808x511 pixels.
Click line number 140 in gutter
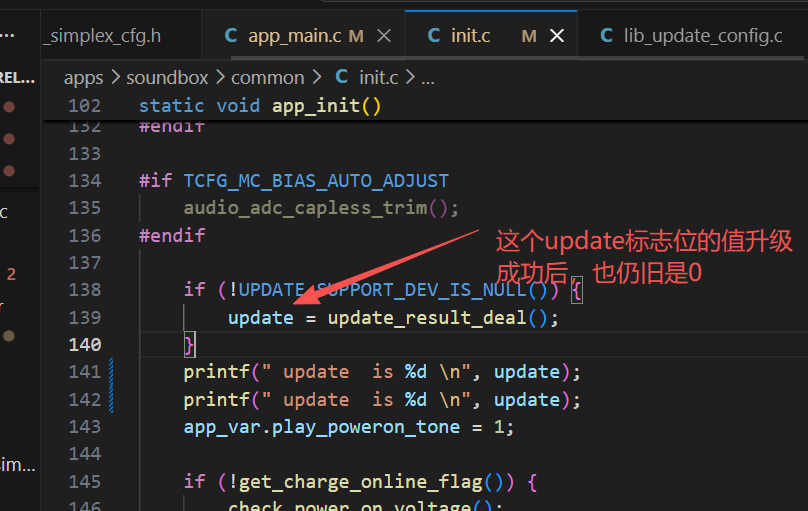tap(85, 345)
